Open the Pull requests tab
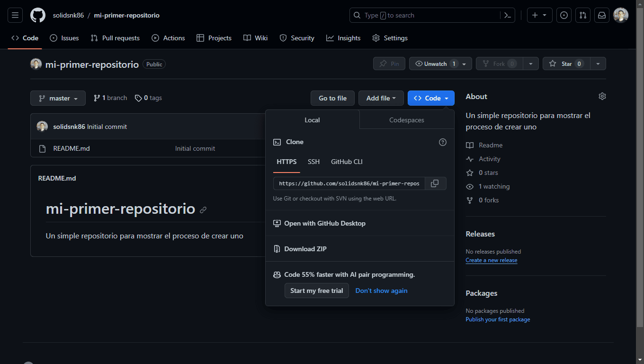Image resolution: width=644 pixels, height=364 pixels. click(x=115, y=38)
